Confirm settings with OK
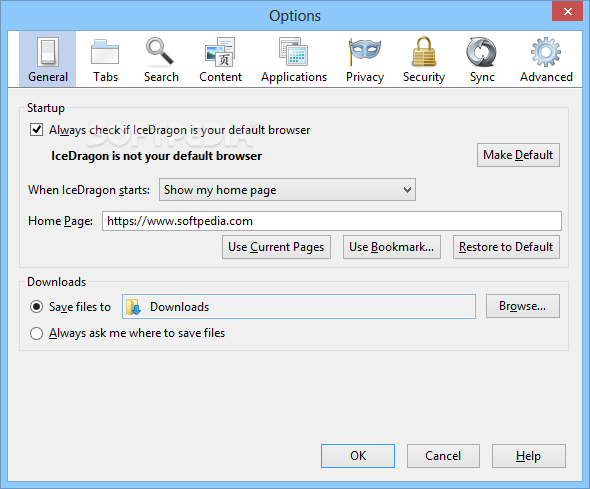590x489 pixels. 358,456
